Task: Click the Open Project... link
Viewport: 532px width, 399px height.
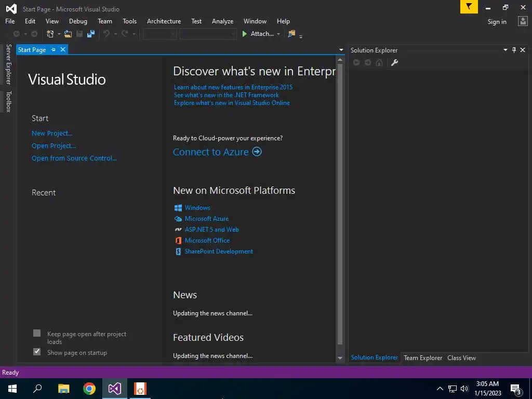Action: 54,146
